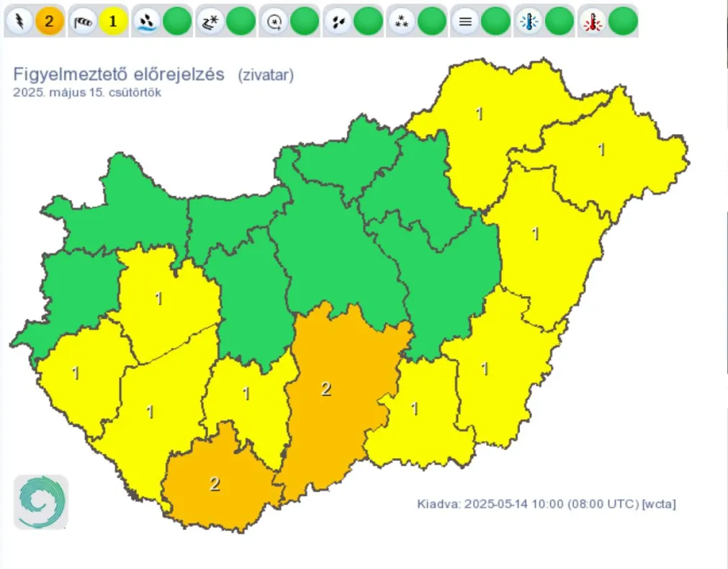Click the yellow level 1 wind badge
The width and height of the screenshot is (728, 569).
(x=113, y=22)
